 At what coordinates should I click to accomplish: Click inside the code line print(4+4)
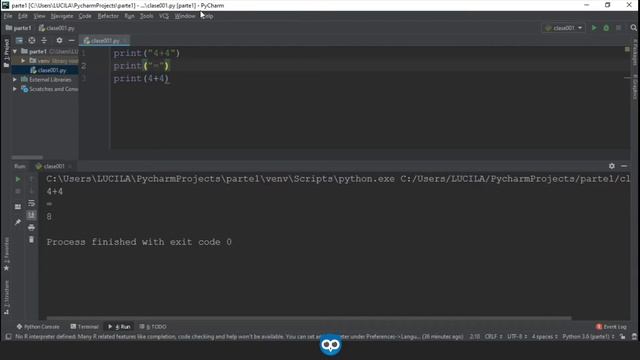pos(141,78)
